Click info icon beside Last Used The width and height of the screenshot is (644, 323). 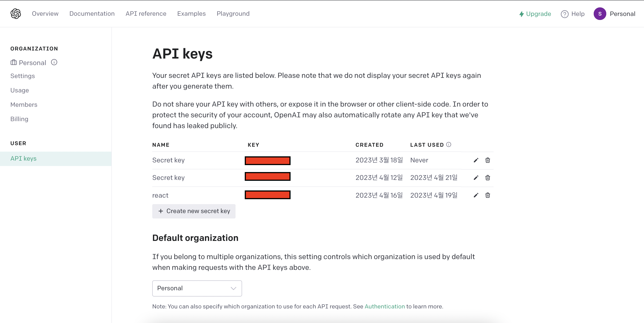[448, 145]
